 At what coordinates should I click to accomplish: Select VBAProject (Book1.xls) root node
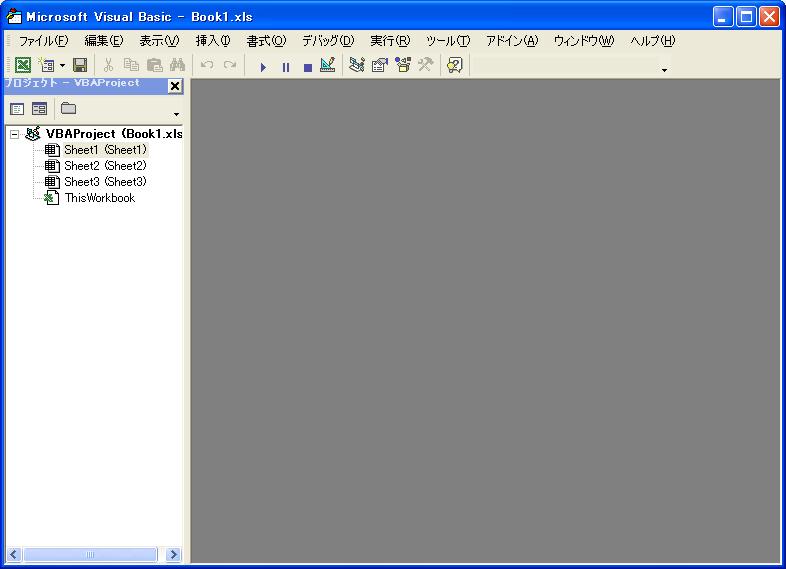[114, 134]
